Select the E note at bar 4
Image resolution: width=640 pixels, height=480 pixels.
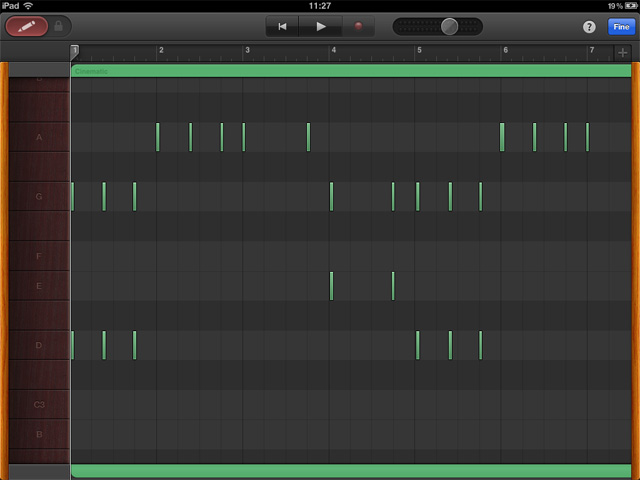pos(331,286)
